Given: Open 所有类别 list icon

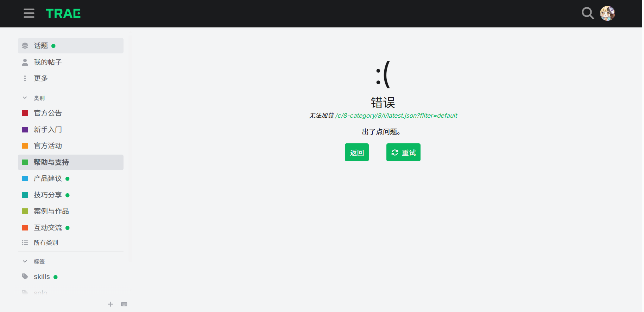Looking at the screenshot, I should click(x=25, y=243).
